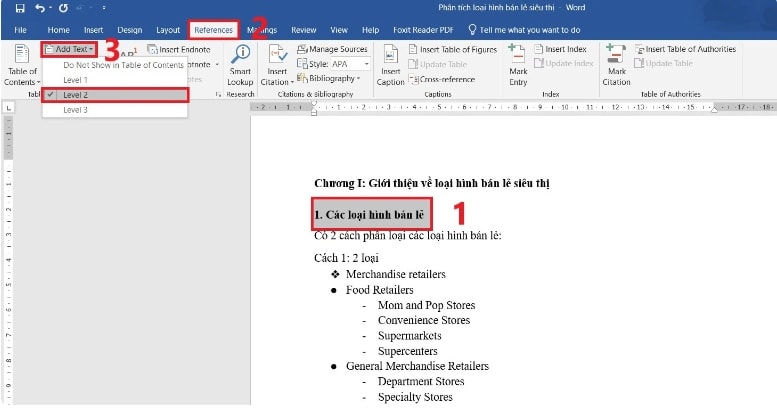Click 'Food Retailers' bullet

[x=380, y=290]
